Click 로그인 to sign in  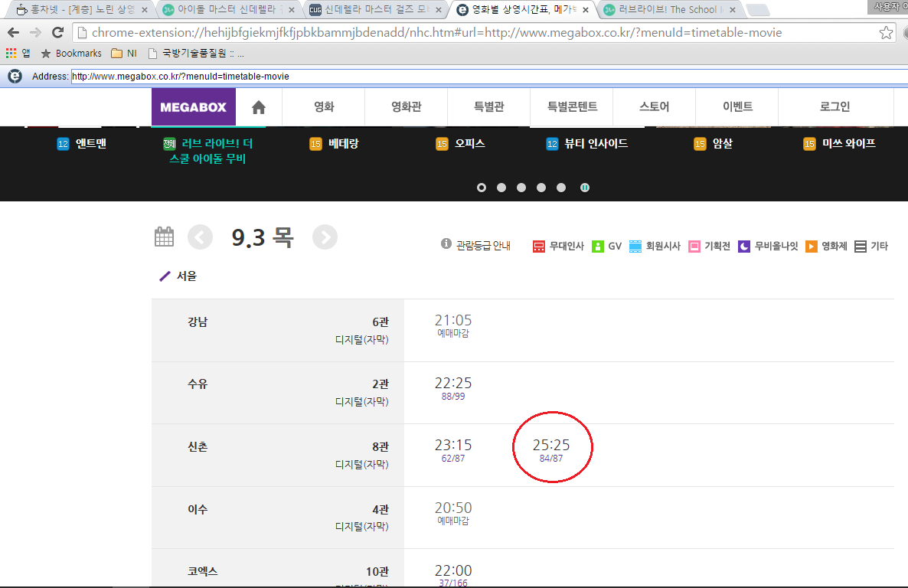(835, 106)
